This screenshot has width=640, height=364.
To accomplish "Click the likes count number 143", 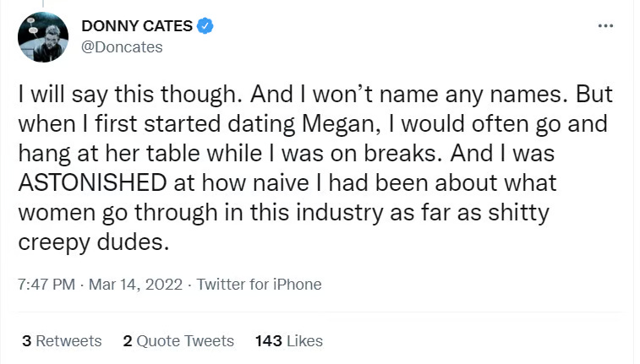I will (x=268, y=341).
